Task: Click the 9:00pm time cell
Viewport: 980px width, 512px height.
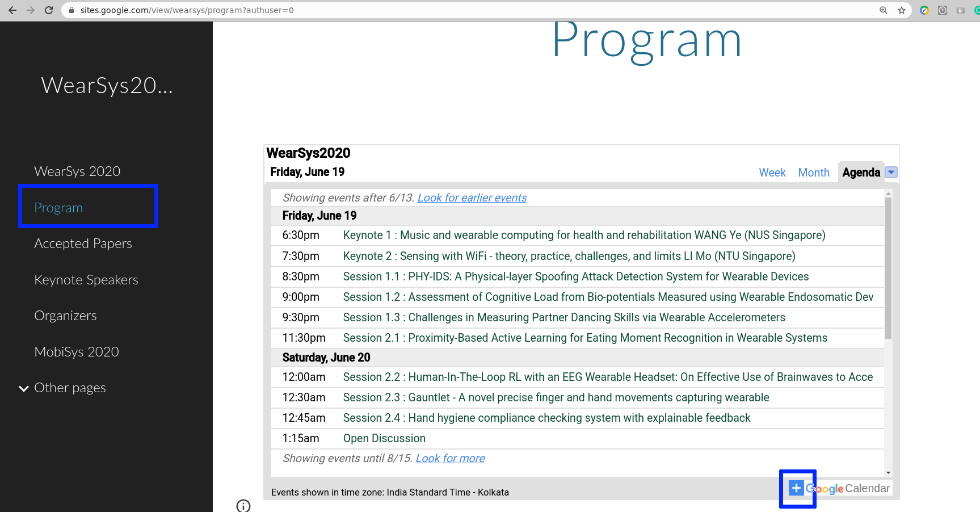Action: (301, 297)
